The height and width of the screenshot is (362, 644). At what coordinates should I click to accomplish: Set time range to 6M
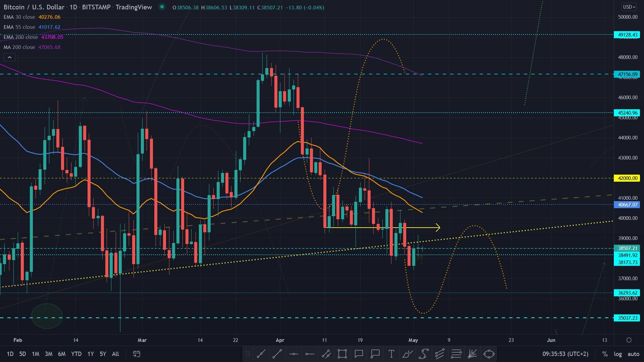(62, 354)
